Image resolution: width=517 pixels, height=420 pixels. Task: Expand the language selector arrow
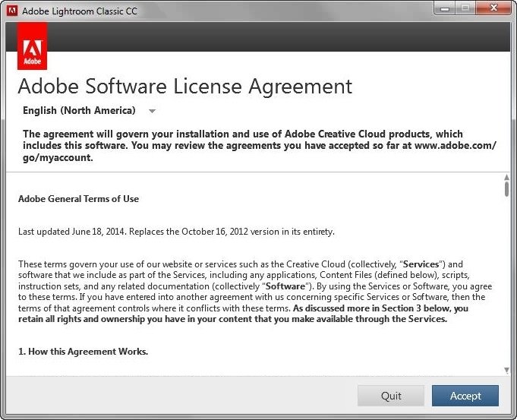pos(152,111)
